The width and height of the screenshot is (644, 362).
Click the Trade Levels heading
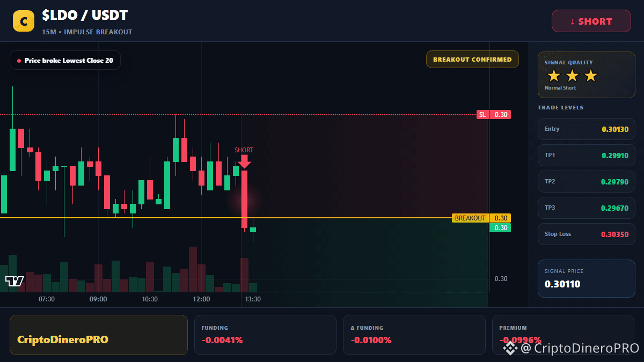pos(561,108)
